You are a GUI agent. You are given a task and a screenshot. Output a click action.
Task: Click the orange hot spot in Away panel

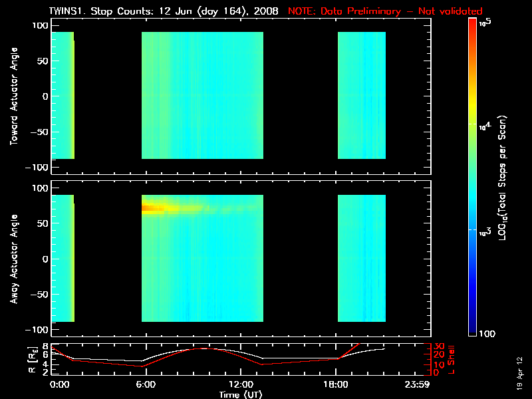154,208
